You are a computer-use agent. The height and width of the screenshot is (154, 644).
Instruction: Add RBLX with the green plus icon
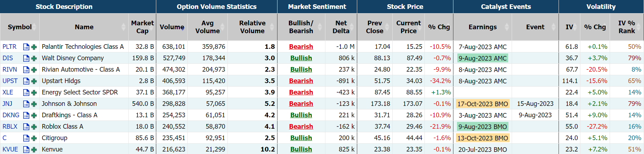click(34, 127)
